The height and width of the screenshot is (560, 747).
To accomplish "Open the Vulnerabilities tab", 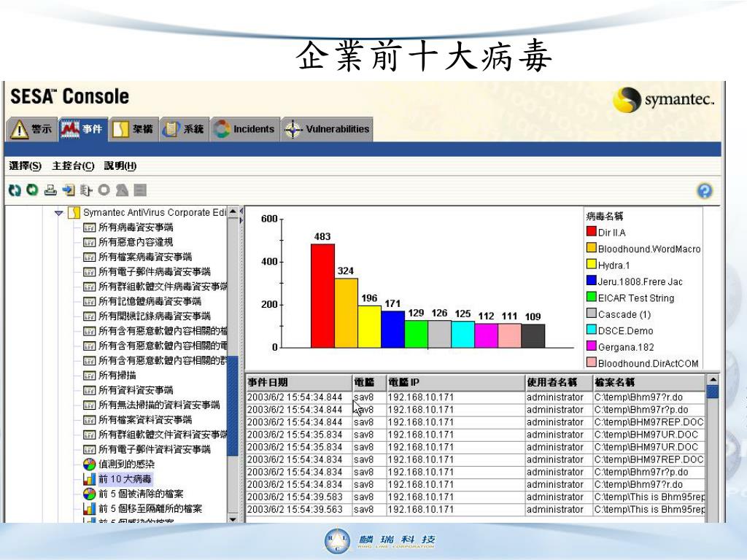I will 327,129.
